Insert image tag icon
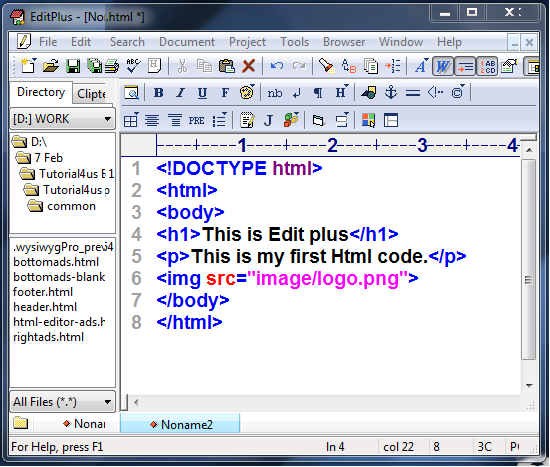This screenshot has height=467, width=550. click(x=369, y=93)
